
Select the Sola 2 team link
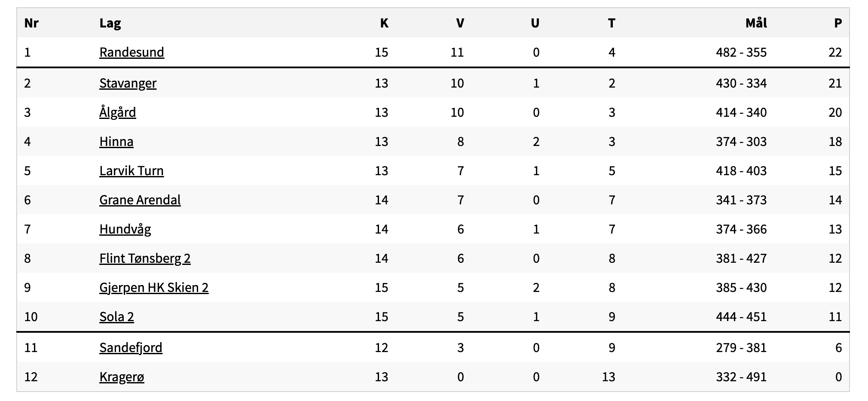116,317
